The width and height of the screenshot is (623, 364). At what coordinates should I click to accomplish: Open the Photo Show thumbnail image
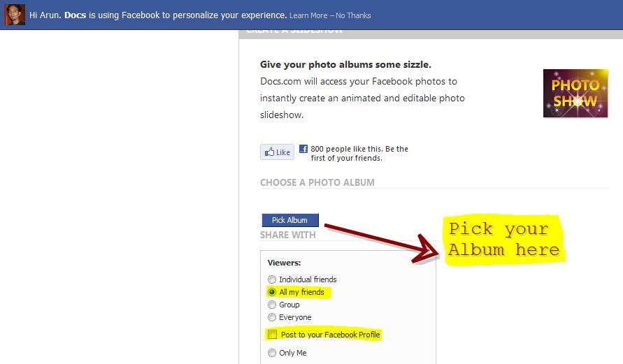tap(575, 93)
